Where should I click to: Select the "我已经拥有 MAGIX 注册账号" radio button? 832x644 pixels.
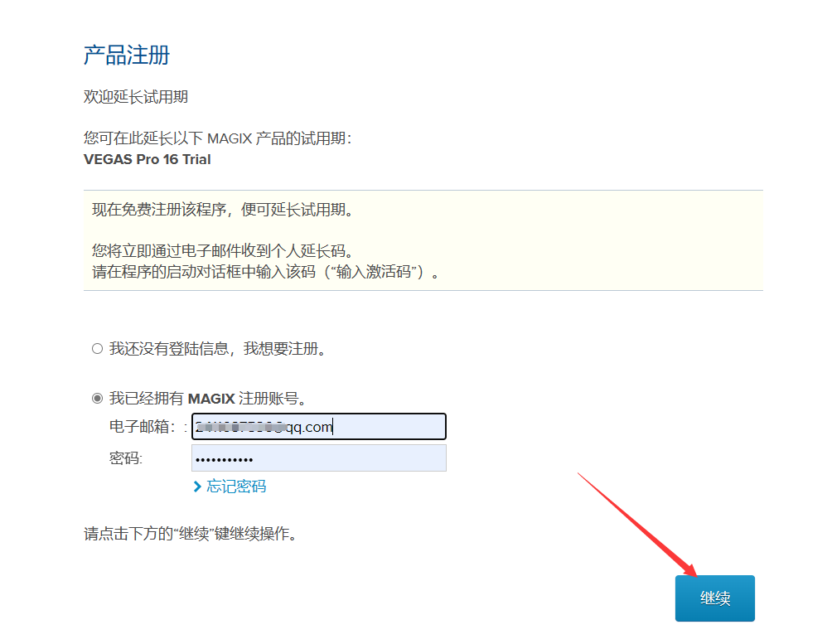98,399
